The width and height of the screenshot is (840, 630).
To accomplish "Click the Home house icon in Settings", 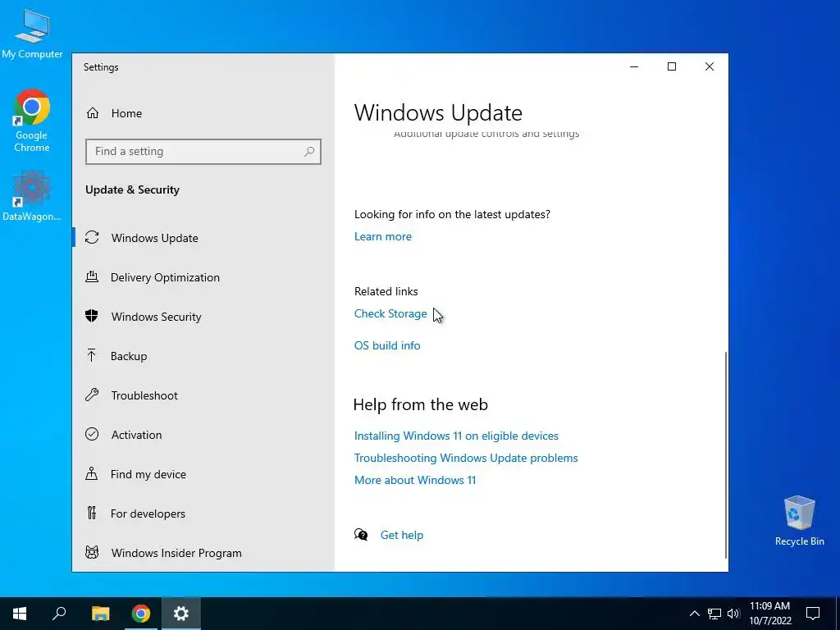I will tap(93, 113).
